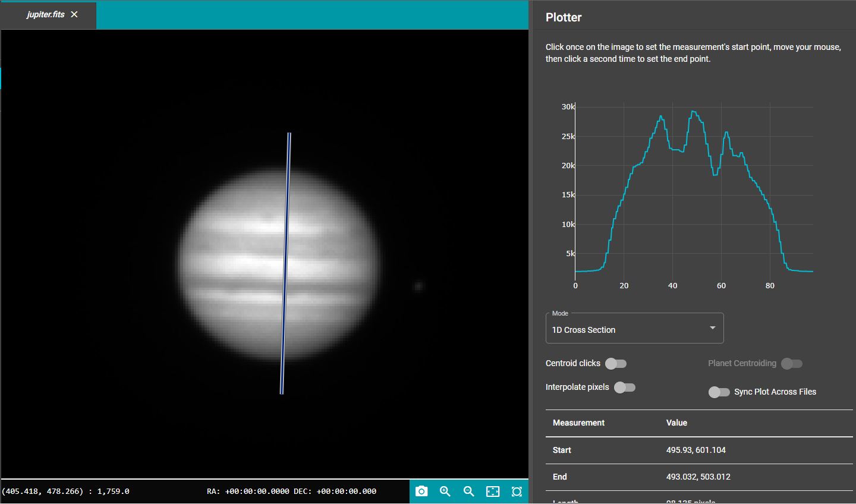Click the End value 493.032, 503.012
This screenshot has height=504, width=856.
point(698,477)
